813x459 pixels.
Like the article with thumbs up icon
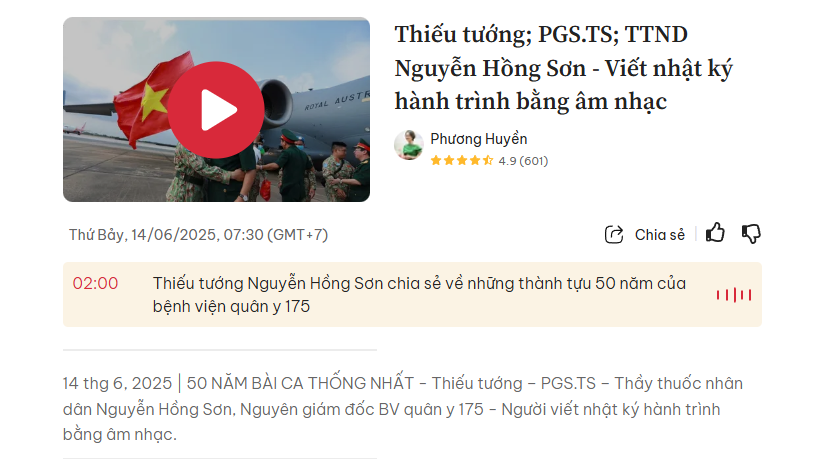pos(715,233)
